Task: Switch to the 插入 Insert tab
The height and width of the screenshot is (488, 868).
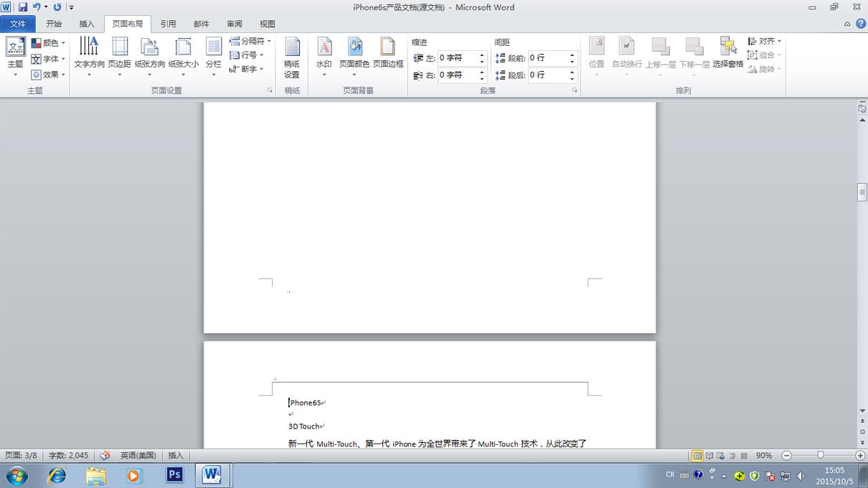Action: point(87,24)
